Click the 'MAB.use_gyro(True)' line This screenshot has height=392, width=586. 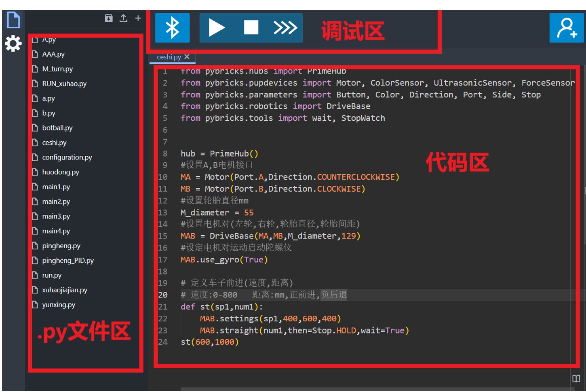pyautogui.click(x=224, y=260)
